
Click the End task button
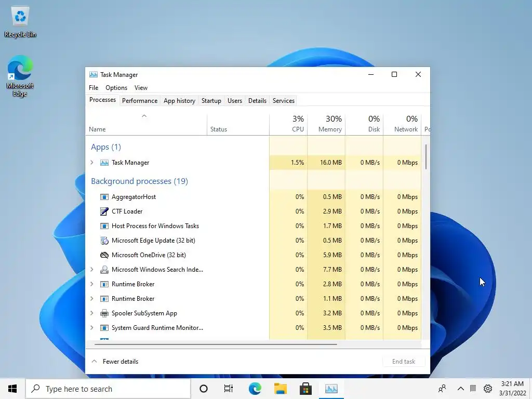(404, 362)
